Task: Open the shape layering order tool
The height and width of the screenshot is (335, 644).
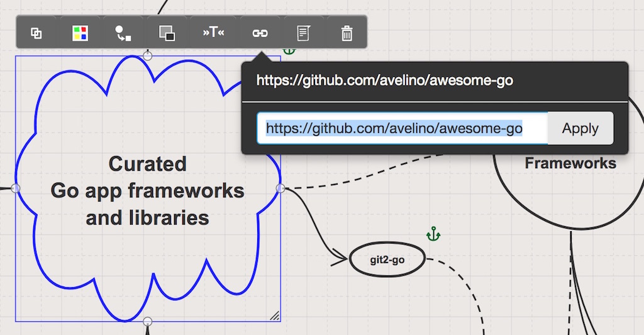Action: tap(167, 33)
